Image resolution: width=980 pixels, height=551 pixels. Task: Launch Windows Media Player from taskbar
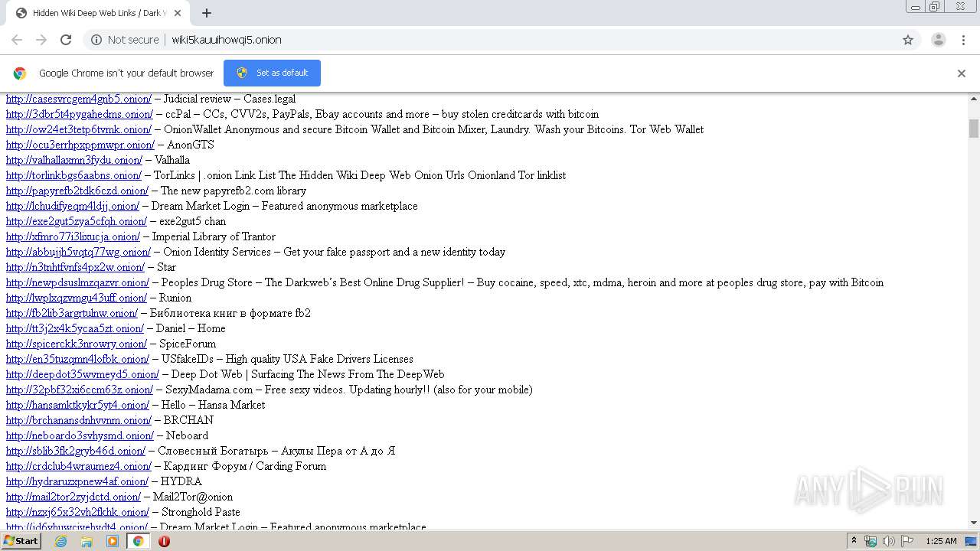[113, 541]
